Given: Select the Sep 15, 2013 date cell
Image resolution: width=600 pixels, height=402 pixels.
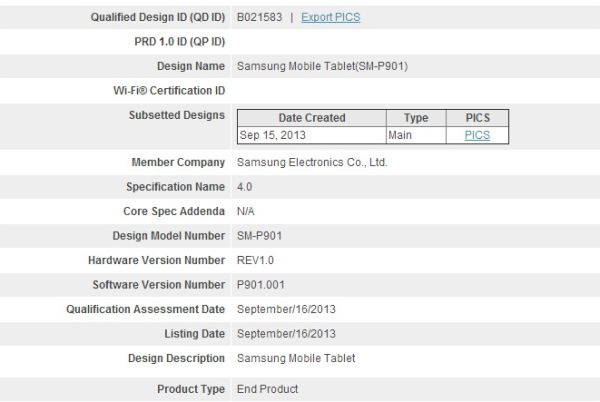Looking at the screenshot, I should pos(274,135).
